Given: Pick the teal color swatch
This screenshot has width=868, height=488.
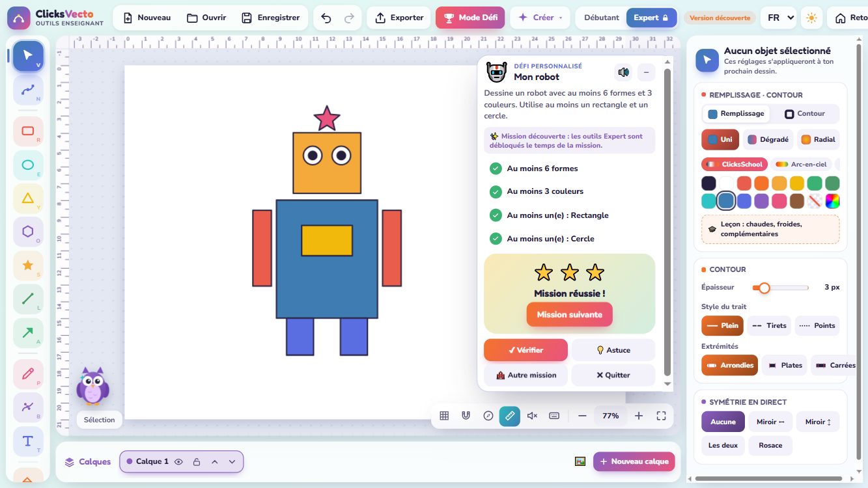Looking at the screenshot, I should (x=708, y=201).
